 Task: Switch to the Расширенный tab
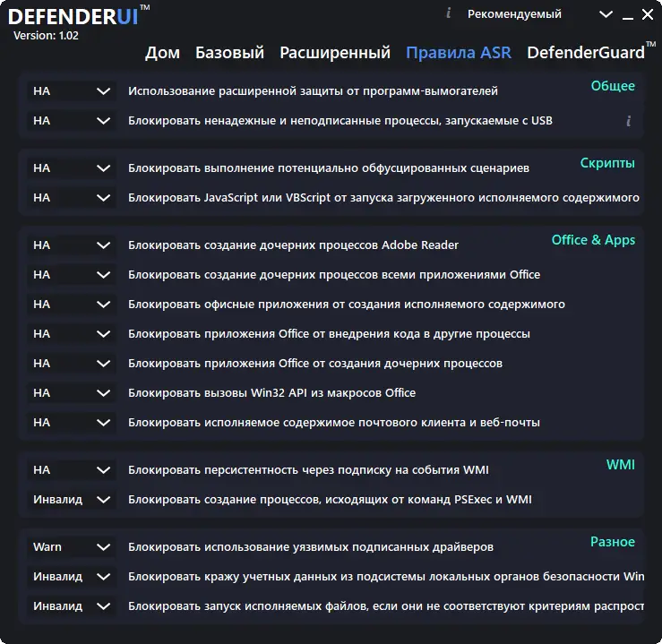click(335, 53)
